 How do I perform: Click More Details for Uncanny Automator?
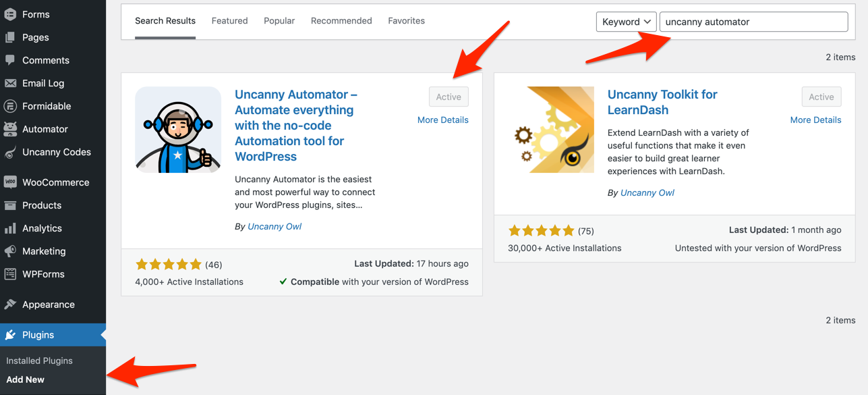442,120
